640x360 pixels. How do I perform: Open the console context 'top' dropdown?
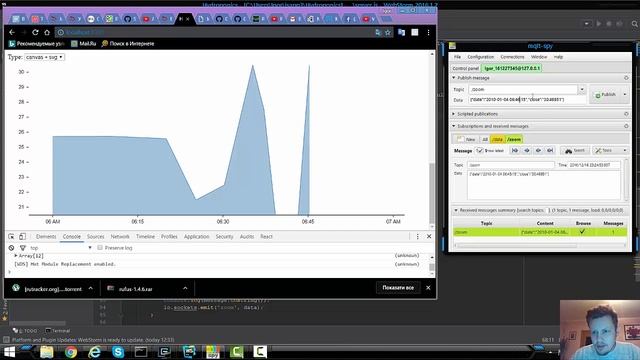pyautogui.click(x=61, y=248)
